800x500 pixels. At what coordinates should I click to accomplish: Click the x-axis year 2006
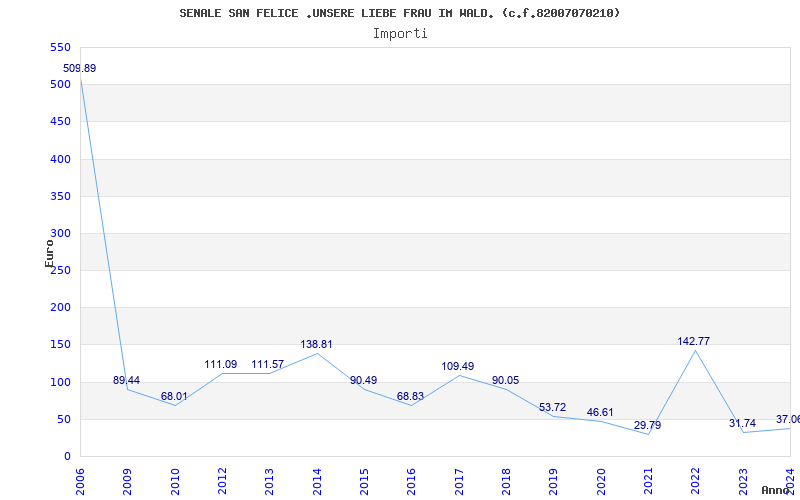pyautogui.click(x=80, y=481)
